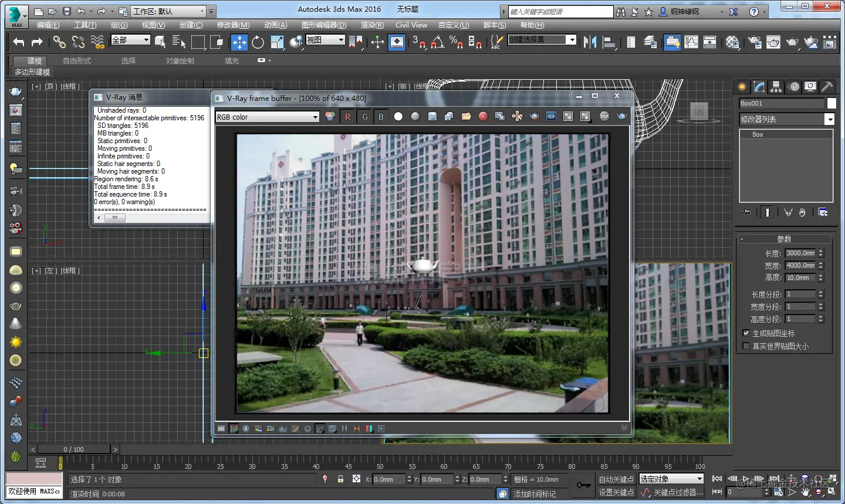
Task: Open the 修改器(M) menu
Action: 233,25
